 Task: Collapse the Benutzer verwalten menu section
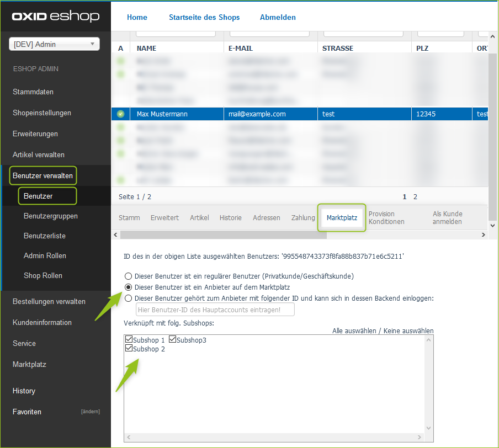(x=43, y=175)
